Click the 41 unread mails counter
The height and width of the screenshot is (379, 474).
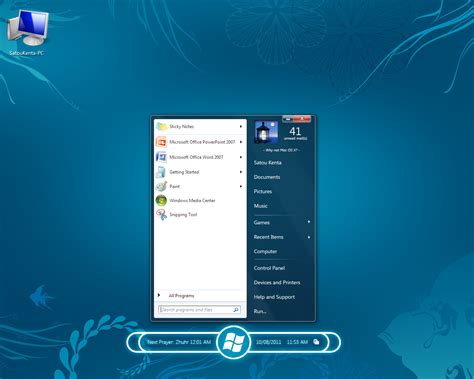pos(295,133)
